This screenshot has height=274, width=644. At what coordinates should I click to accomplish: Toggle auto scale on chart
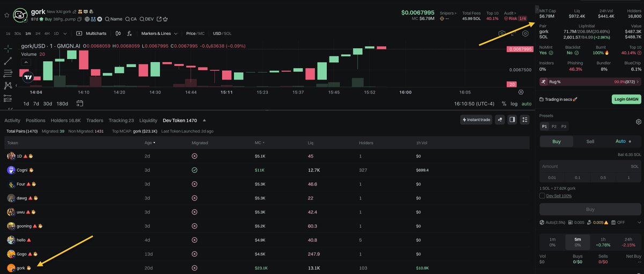tap(526, 103)
